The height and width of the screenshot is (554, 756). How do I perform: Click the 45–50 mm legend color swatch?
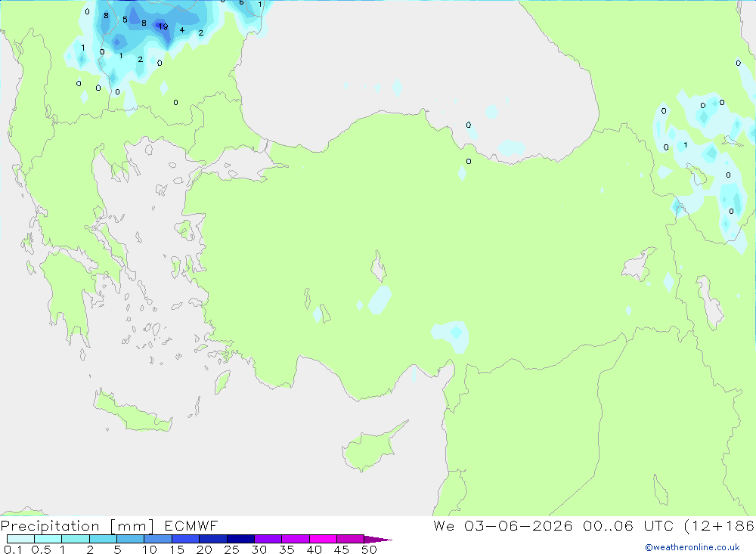[x=350, y=539]
